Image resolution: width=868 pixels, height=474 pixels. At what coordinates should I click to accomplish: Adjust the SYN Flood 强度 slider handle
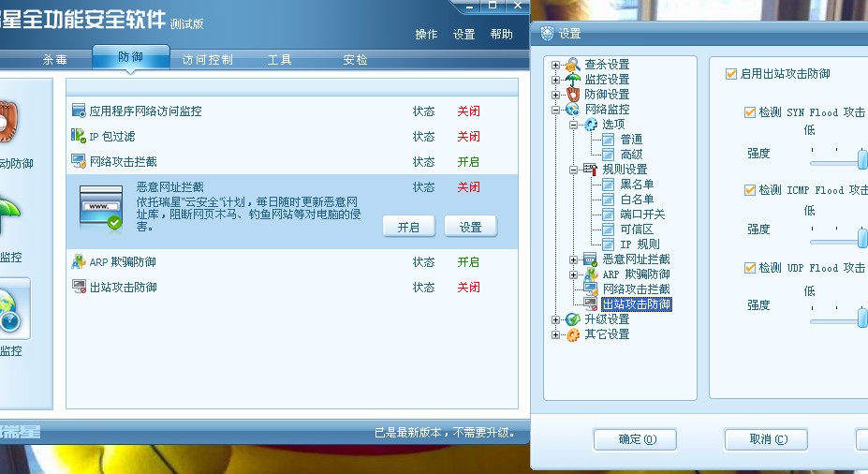pyautogui.click(x=861, y=159)
